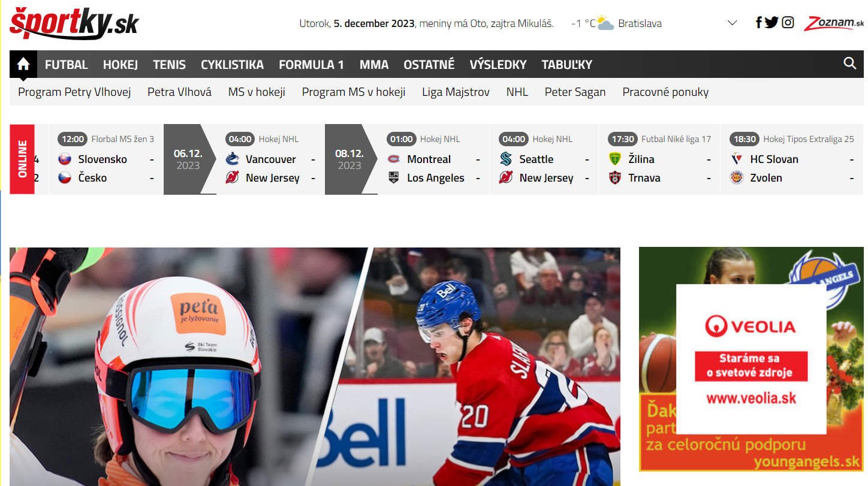Screen dimensions: 868x486
Task: Click the Športky.sk site logo
Action: pyautogui.click(x=74, y=23)
